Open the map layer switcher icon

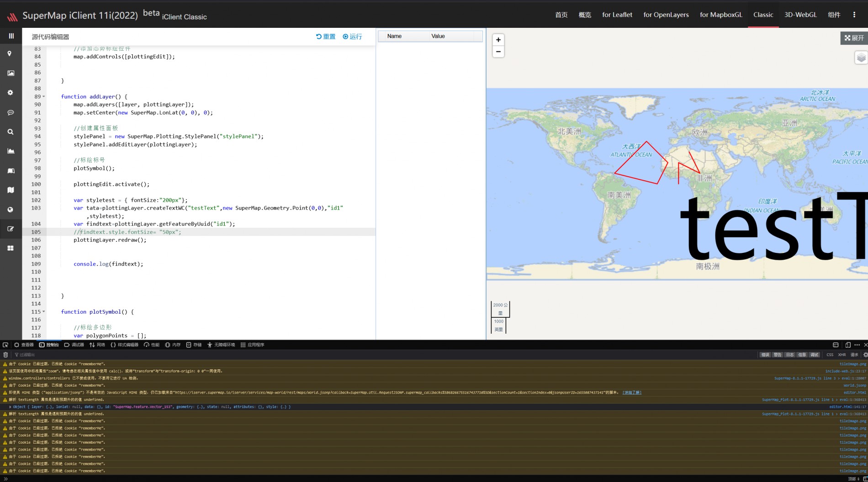pos(861,58)
